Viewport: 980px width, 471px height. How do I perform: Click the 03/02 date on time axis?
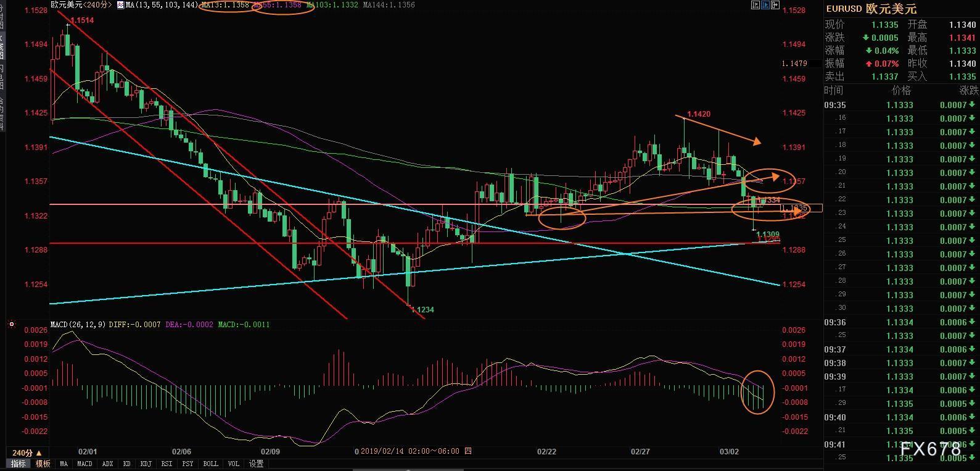729,451
